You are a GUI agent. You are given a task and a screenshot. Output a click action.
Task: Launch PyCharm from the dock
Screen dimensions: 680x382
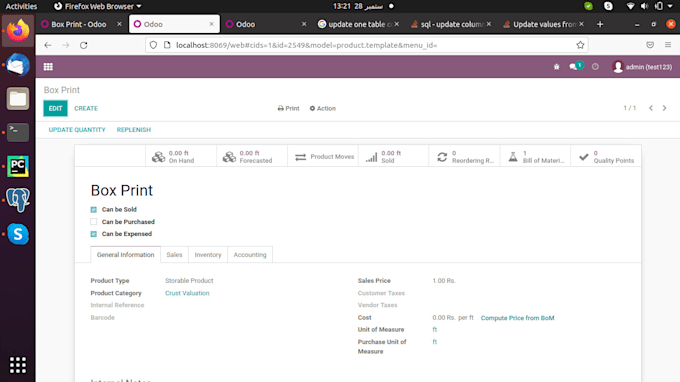18,167
